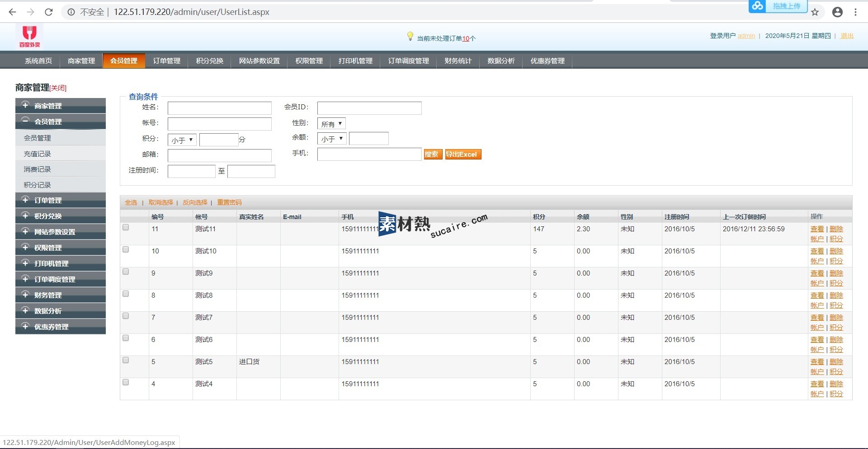Viewport: 868px width, 449px height.
Task: Open the browser three-dot menu
Action: click(x=855, y=12)
